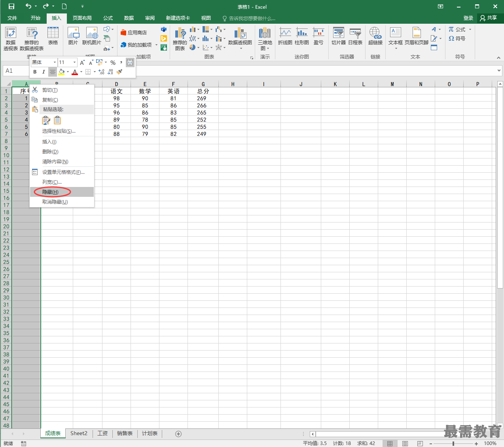Image resolution: width=504 pixels, height=447 pixels.
Task: Click the Undo arrow icon
Action: (x=28, y=6)
